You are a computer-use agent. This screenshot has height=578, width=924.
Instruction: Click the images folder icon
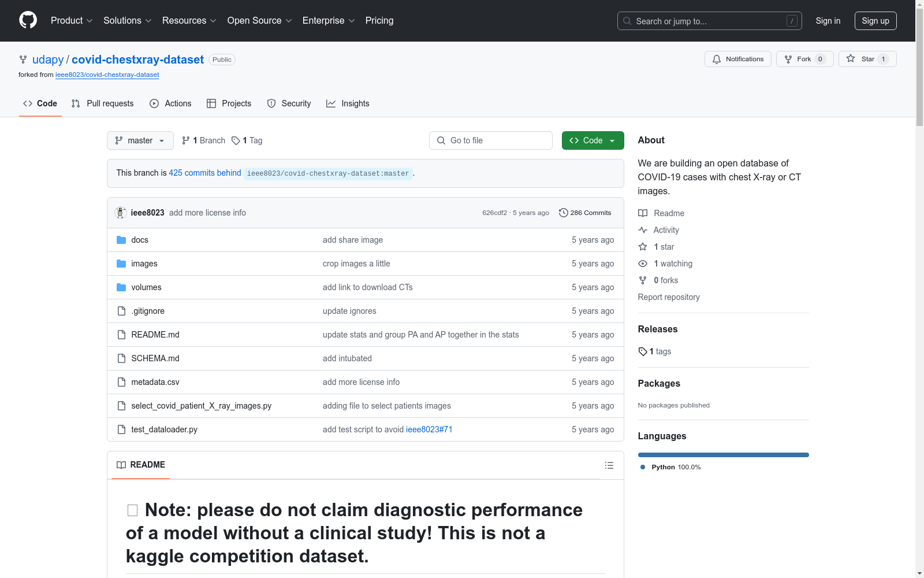121,264
